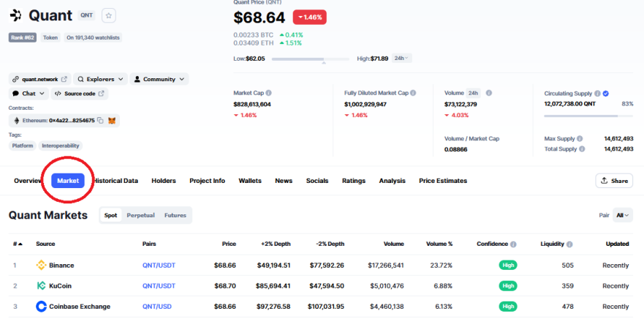The width and height of the screenshot is (644, 319).
Task: Open the Binance QNT/USDT pair link
Action: 159,266
